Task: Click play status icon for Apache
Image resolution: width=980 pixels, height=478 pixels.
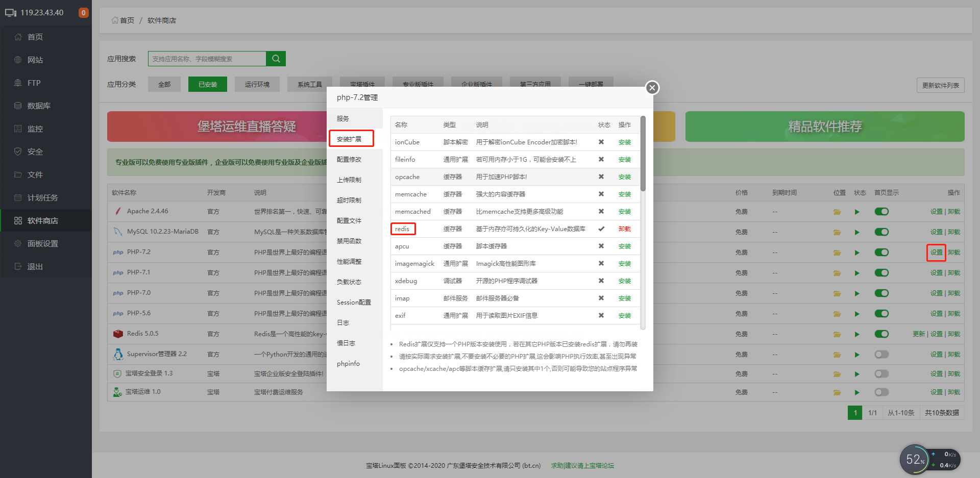Action: click(857, 212)
